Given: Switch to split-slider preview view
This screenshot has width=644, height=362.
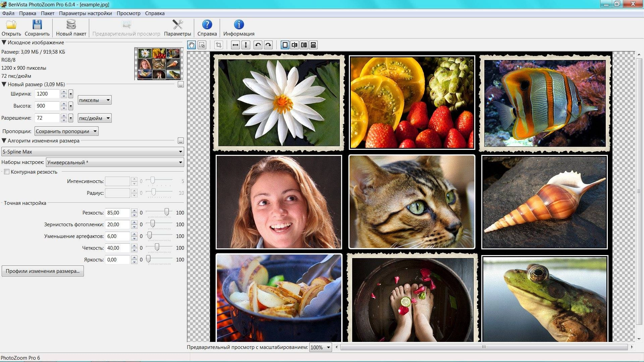Looking at the screenshot, I should [x=294, y=45].
